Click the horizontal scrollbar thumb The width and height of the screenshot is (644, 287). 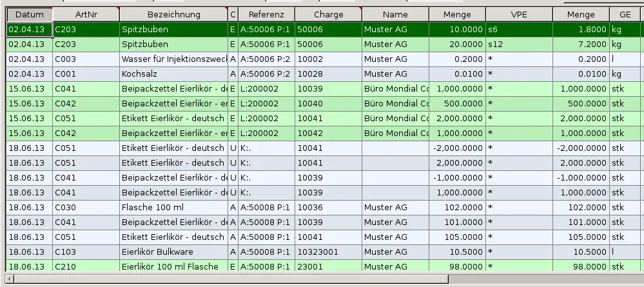tap(231, 279)
